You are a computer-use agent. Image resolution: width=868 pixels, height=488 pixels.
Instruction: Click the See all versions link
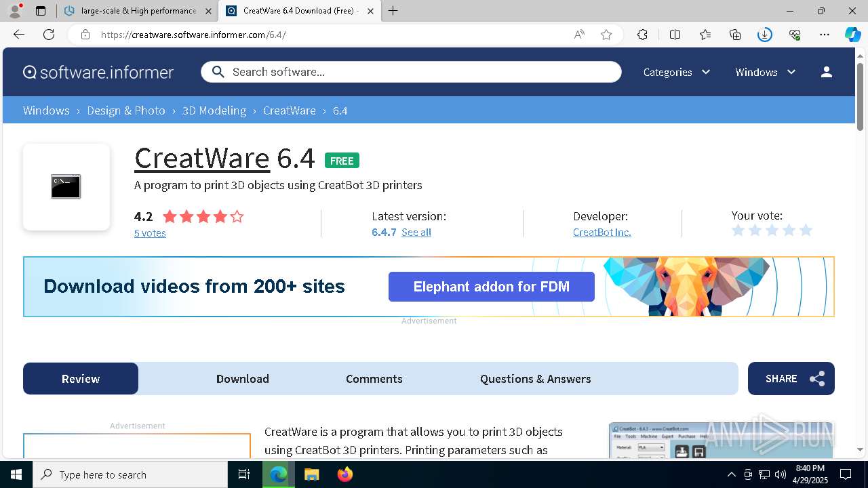(x=416, y=232)
